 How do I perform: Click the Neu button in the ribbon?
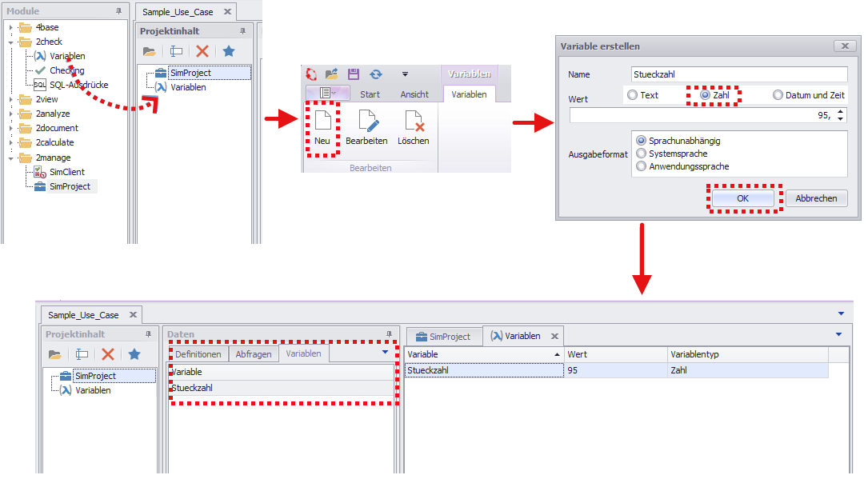click(322, 126)
